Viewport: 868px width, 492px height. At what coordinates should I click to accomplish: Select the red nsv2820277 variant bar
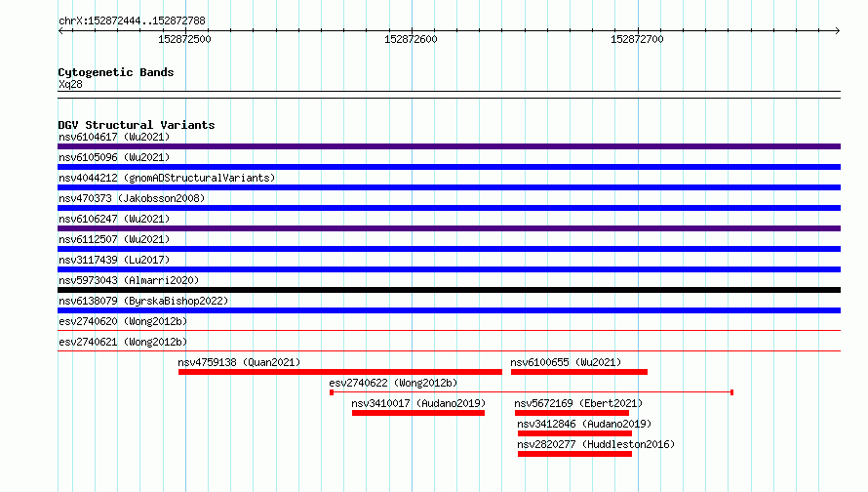tap(574, 454)
